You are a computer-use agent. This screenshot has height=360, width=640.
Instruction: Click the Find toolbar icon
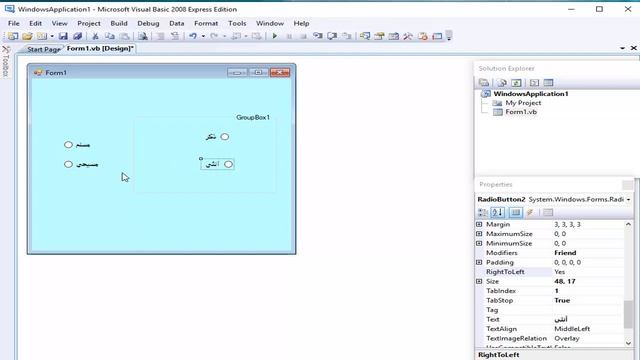pos(142,36)
